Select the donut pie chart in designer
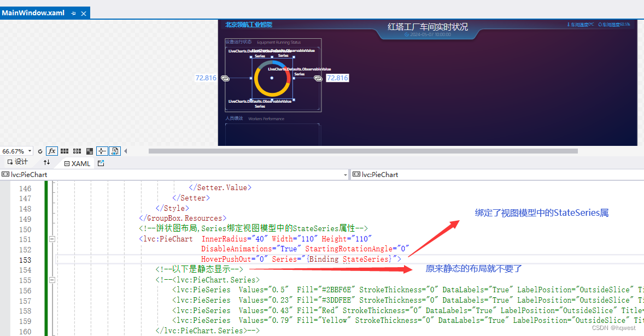 tap(272, 78)
